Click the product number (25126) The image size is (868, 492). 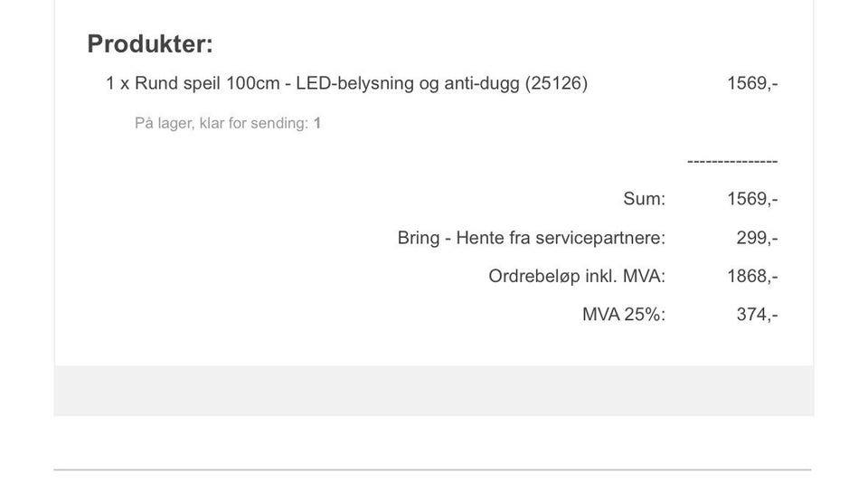[x=556, y=83]
